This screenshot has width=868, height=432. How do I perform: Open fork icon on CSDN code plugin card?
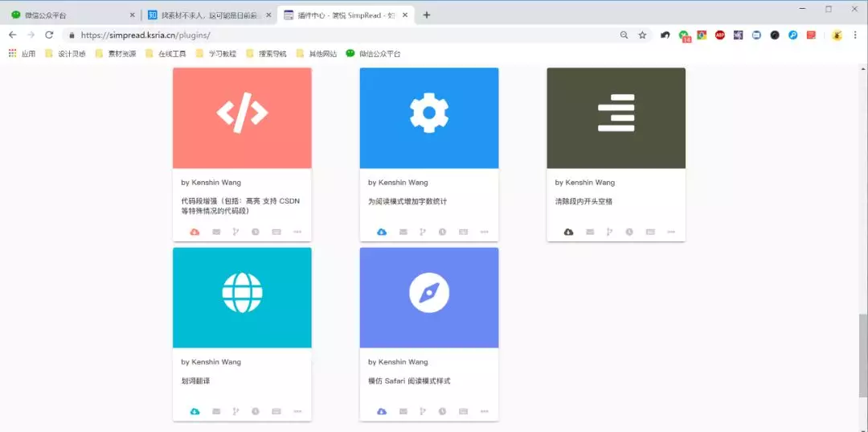coord(235,232)
